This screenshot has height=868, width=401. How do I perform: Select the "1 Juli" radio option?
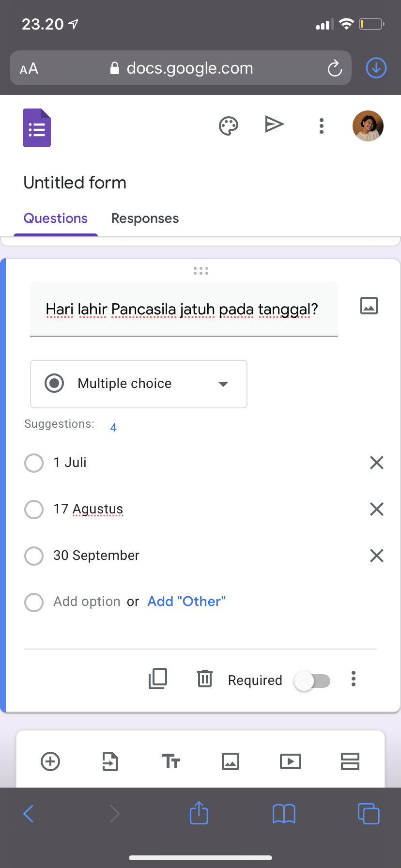[34, 463]
